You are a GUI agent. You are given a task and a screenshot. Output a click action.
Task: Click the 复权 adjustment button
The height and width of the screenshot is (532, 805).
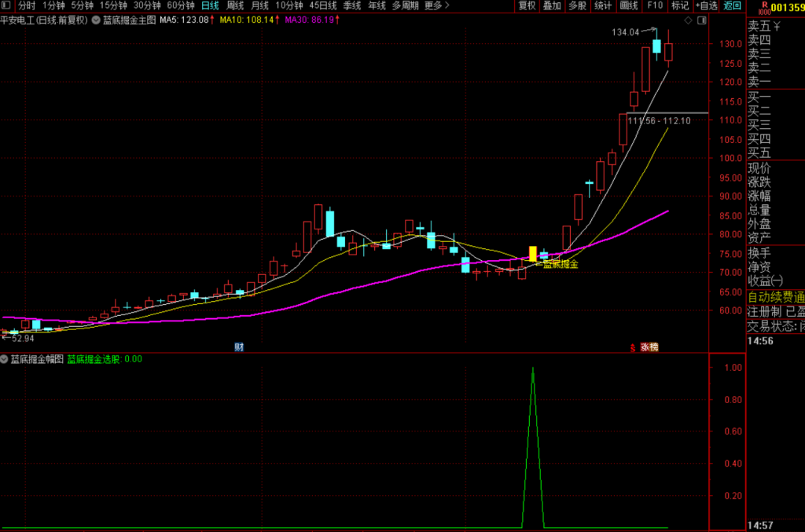click(x=527, y=6)
